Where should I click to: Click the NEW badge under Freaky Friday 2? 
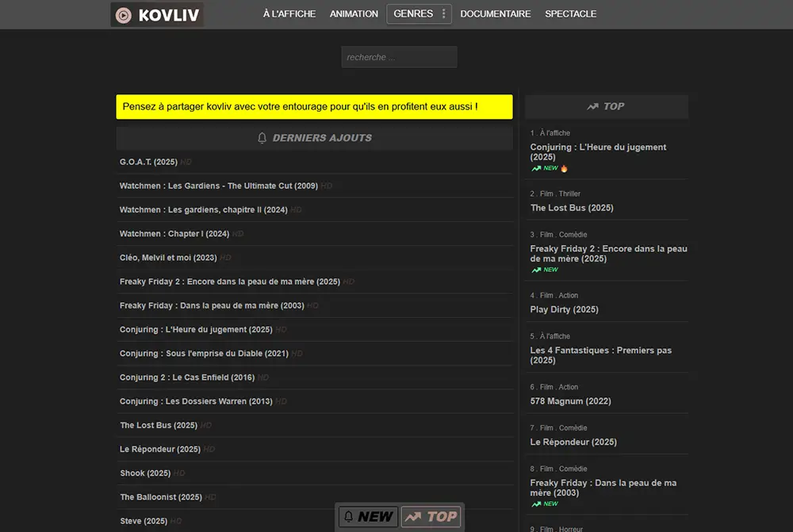pos(546,270)
